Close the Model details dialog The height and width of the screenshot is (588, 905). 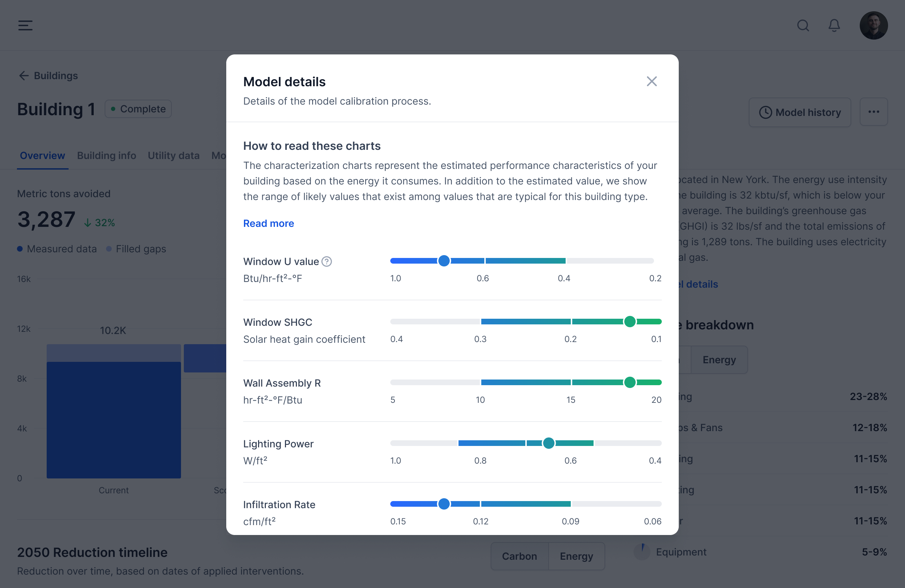pyautogui.click(x=652, y=81)
